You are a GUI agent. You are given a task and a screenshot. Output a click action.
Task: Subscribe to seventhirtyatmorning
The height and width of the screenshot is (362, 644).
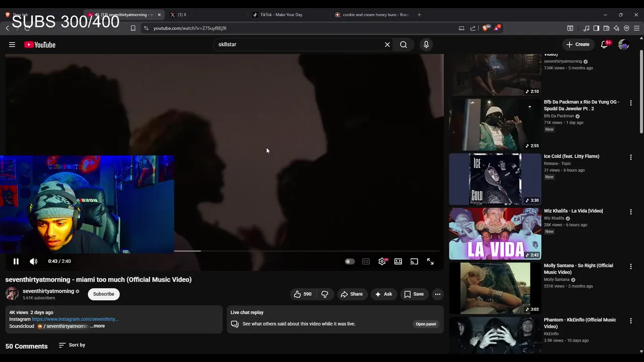(104, 294)
